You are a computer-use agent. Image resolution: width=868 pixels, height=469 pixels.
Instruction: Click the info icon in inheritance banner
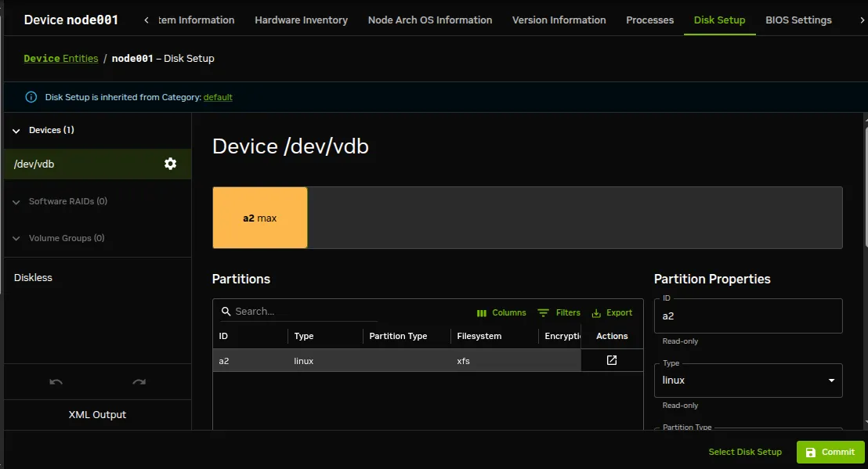pos(31,97)
